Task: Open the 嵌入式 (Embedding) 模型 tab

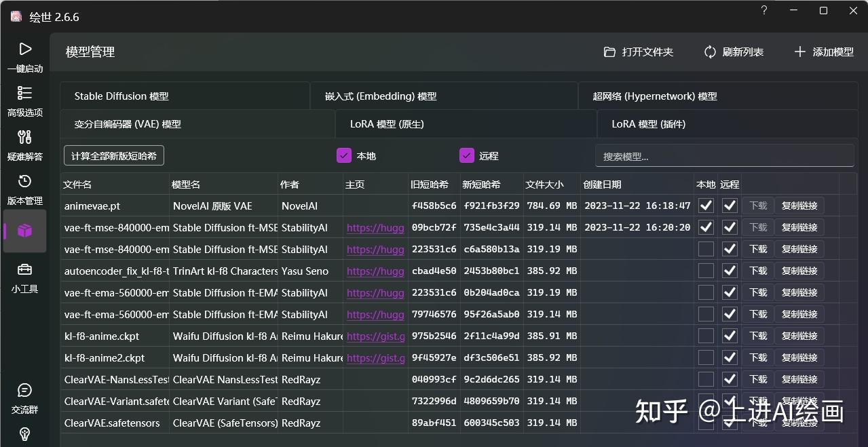Action: (381, 96)
